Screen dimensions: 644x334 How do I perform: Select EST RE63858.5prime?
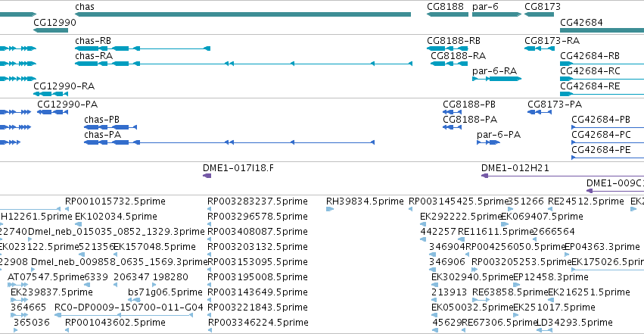pos(511,292)
